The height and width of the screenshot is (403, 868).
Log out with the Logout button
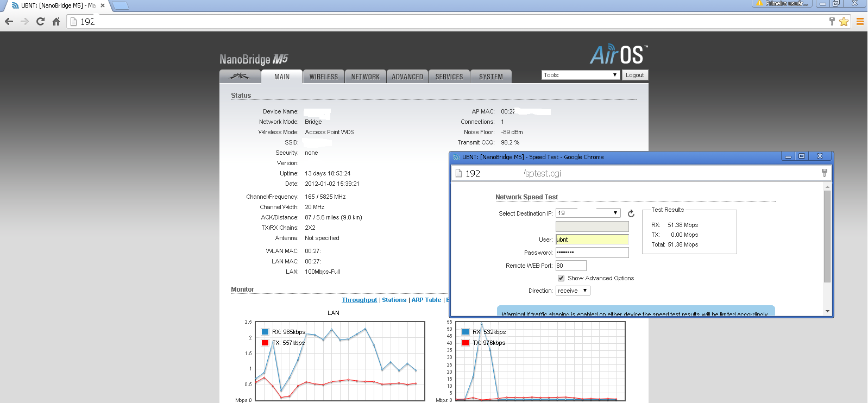634,75
